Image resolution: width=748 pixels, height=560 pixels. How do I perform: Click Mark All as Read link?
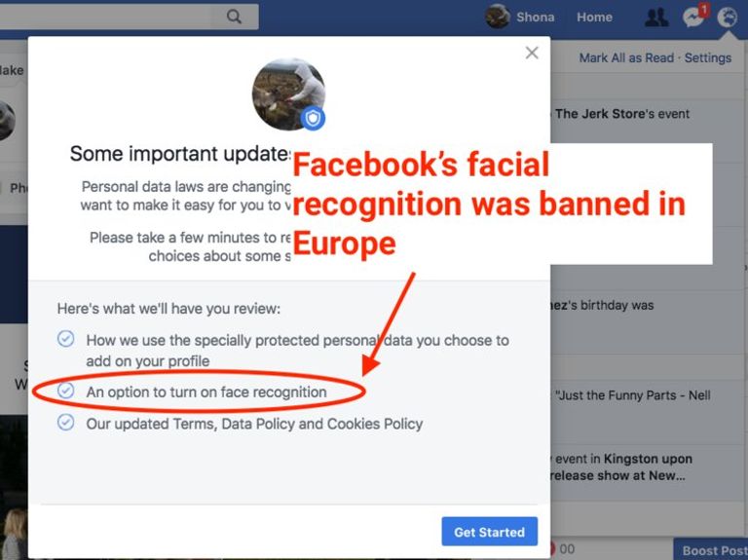(x=626, y=57)
